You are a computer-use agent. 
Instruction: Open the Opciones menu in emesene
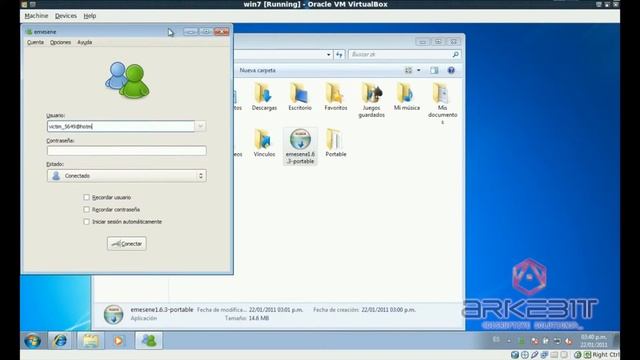click(60, 42)
